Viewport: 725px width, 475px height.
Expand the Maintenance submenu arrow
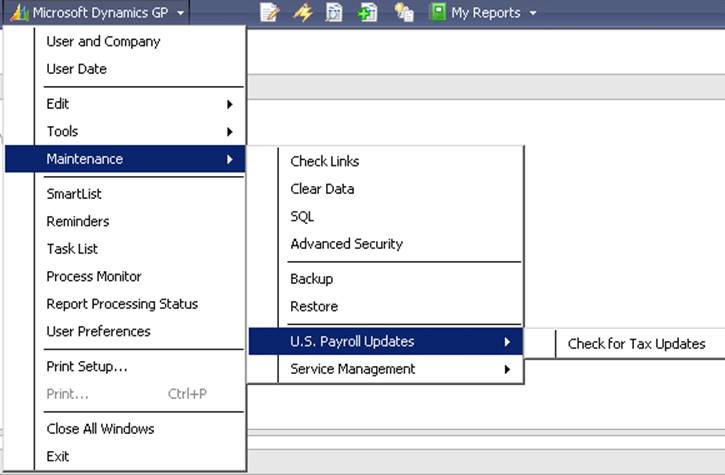230,159
